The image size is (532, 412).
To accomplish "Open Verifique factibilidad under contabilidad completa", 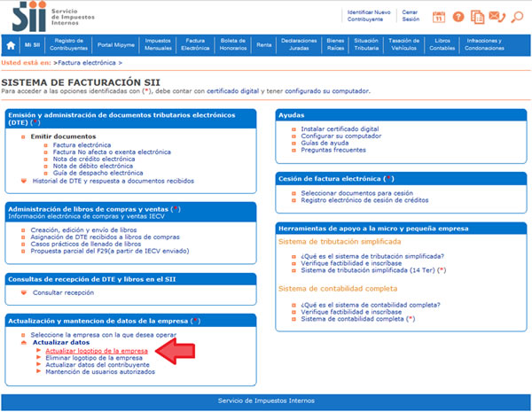I will point(351,312).
